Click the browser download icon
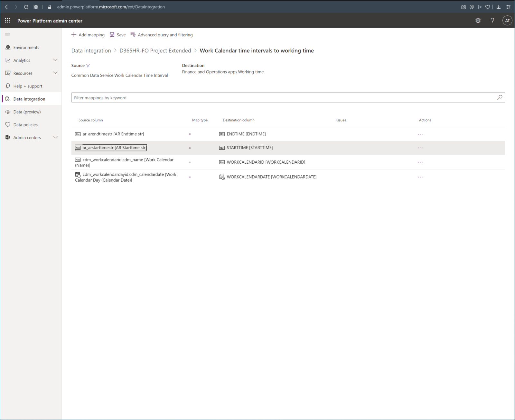Image resolution: width=515 pixels, height=420 pixels. [498, 7]
